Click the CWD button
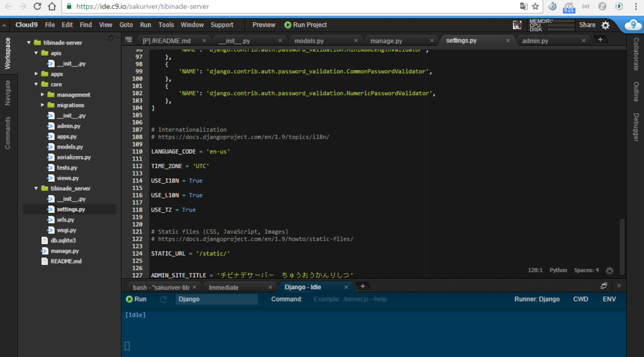Screen dimensions: 644x357 tap(580, 299)
